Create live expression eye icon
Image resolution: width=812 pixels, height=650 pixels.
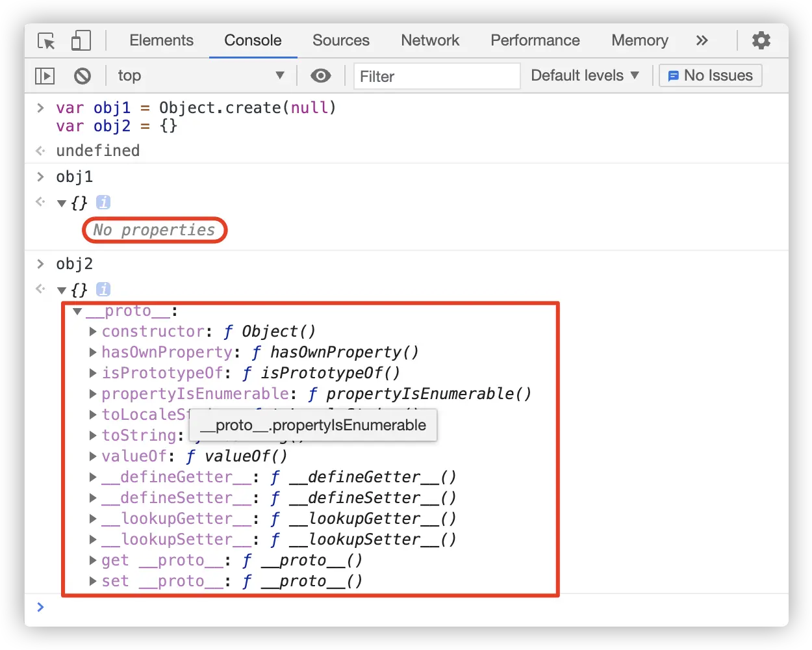coord(320,76)
